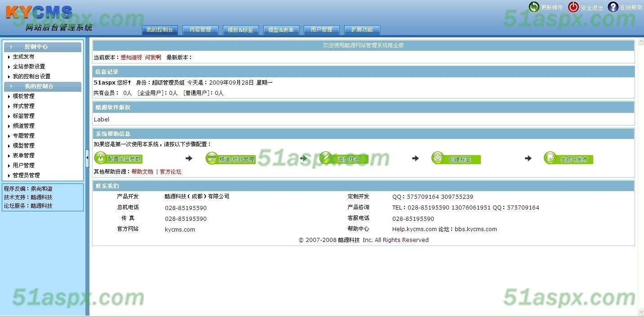Open the 用户管理 top tab
The height and width of the screenshot is (317, 644).
321,30
